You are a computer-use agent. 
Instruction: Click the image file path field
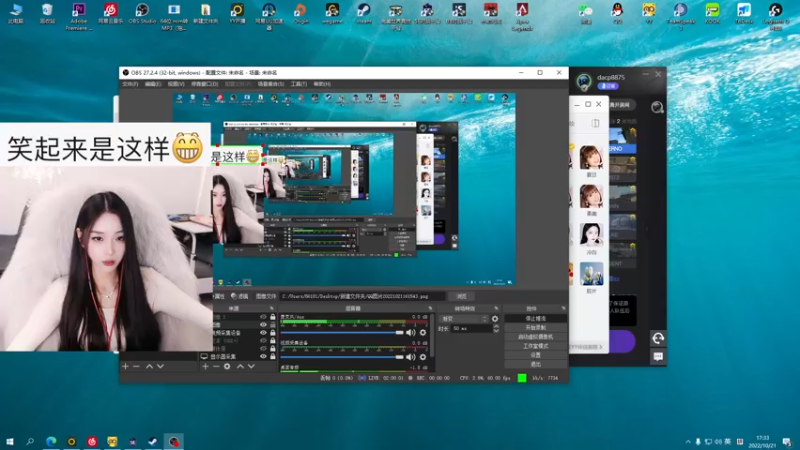pyautogui.click(x=362, y=296)
